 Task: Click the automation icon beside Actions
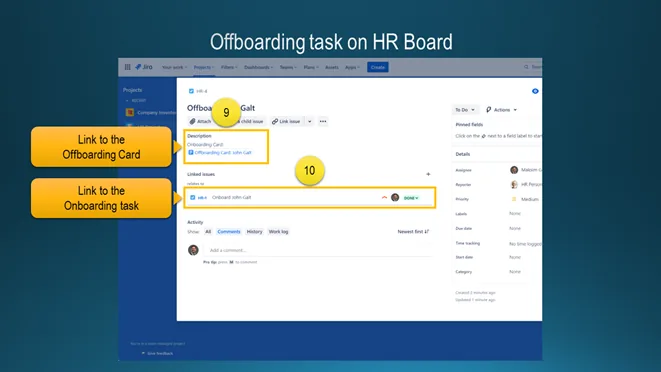click(489, 110)
